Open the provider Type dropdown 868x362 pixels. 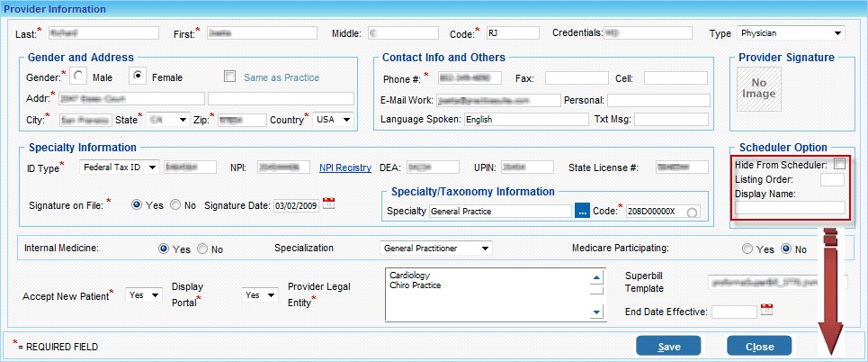pyautogui.click(x=791, y=33)
